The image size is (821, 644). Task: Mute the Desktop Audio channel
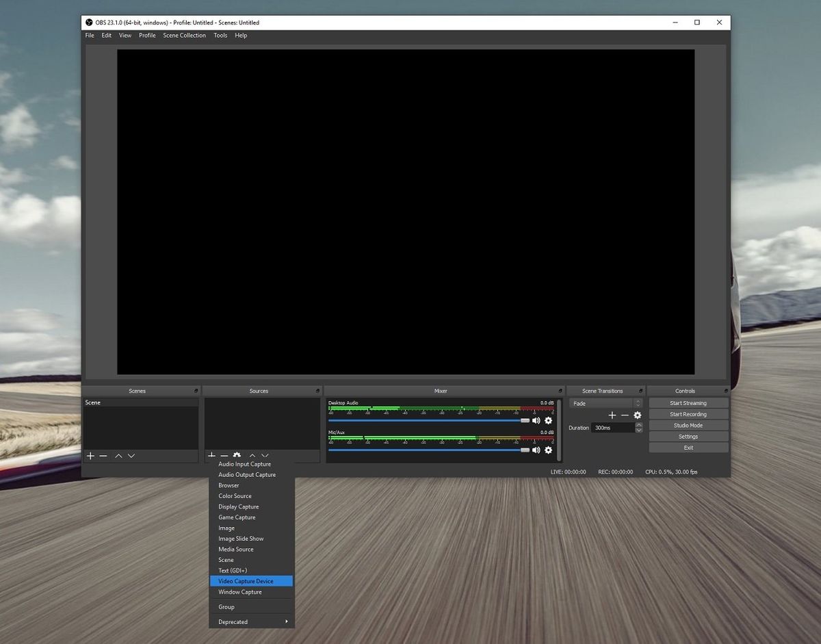pyautogui.click(x=537, y=420)
